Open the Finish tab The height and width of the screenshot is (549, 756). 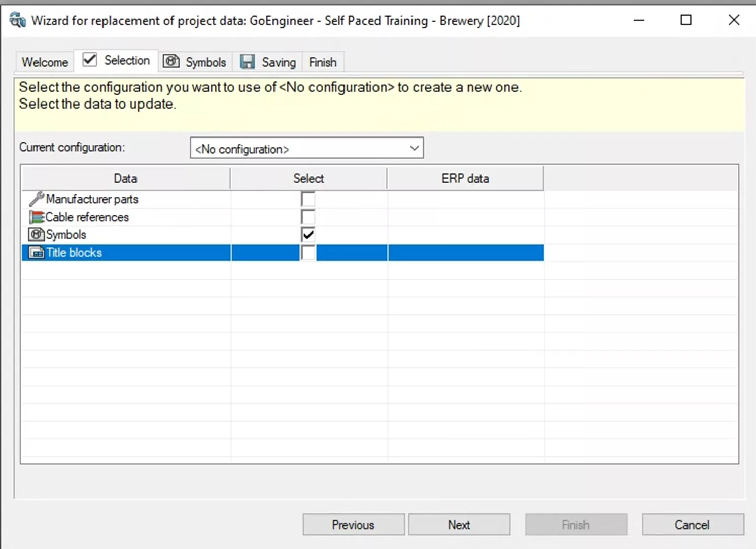(x=323, y=62)
